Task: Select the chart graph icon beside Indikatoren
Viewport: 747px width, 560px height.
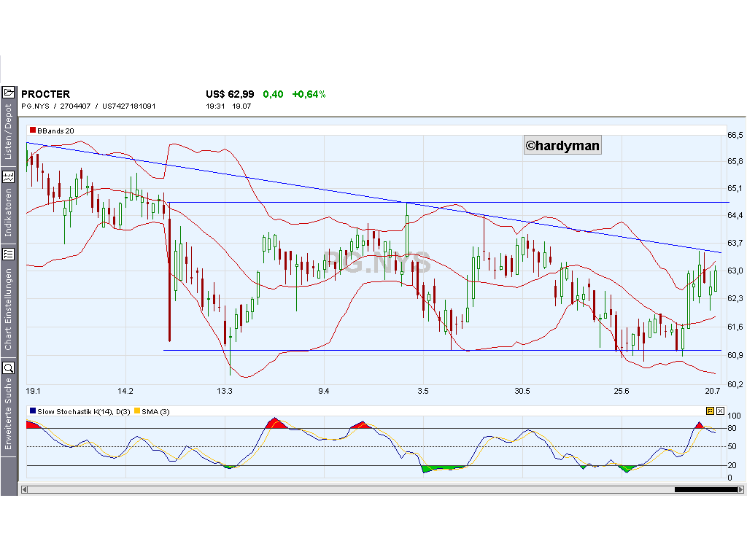Action: pyautogui.click(x=9, y=176)
